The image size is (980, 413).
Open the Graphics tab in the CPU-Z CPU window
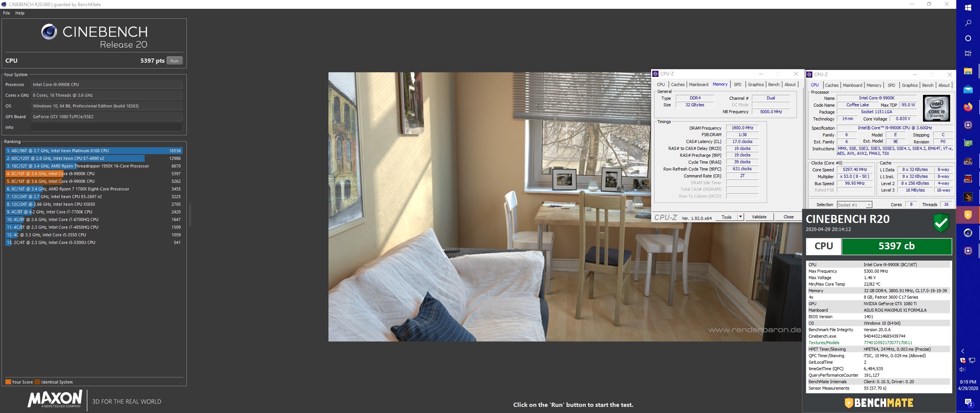tap(910, 85)
